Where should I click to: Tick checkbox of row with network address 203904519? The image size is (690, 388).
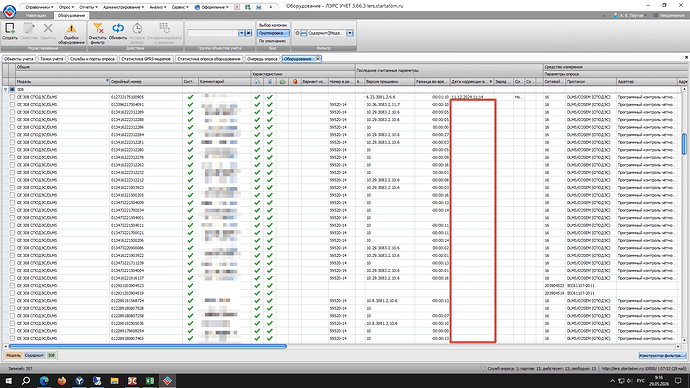click(x=12, y=293)
